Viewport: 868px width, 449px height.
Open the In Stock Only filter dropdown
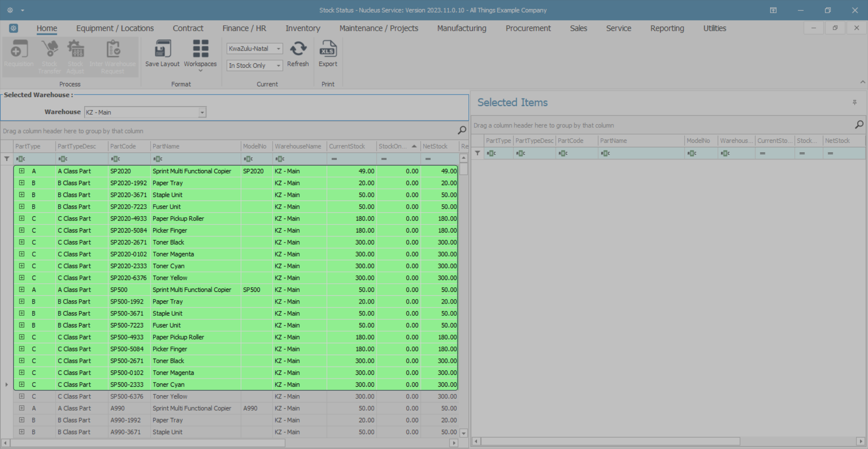(x=278, y=65)
